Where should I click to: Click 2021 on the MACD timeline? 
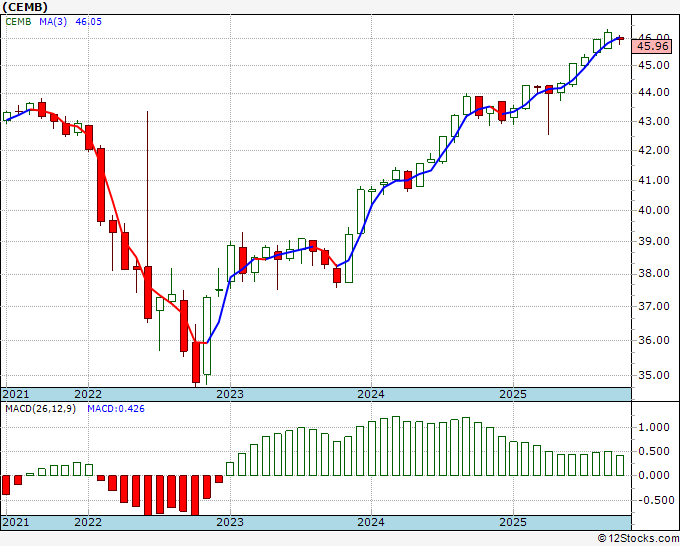click(16, 522)
